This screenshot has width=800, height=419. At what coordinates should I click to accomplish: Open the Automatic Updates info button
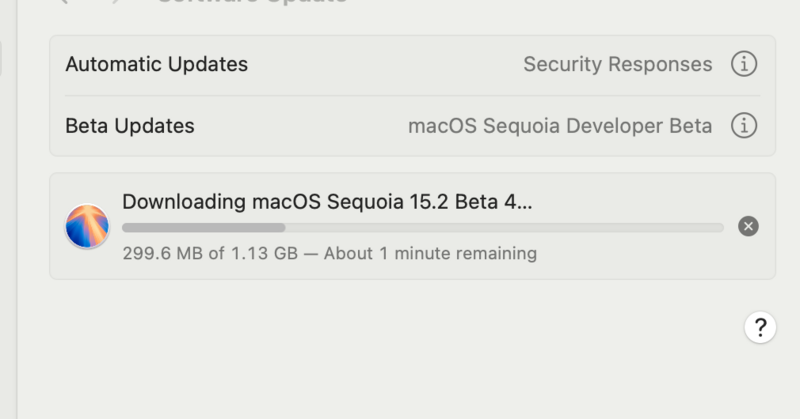click(x=743, y=65)
